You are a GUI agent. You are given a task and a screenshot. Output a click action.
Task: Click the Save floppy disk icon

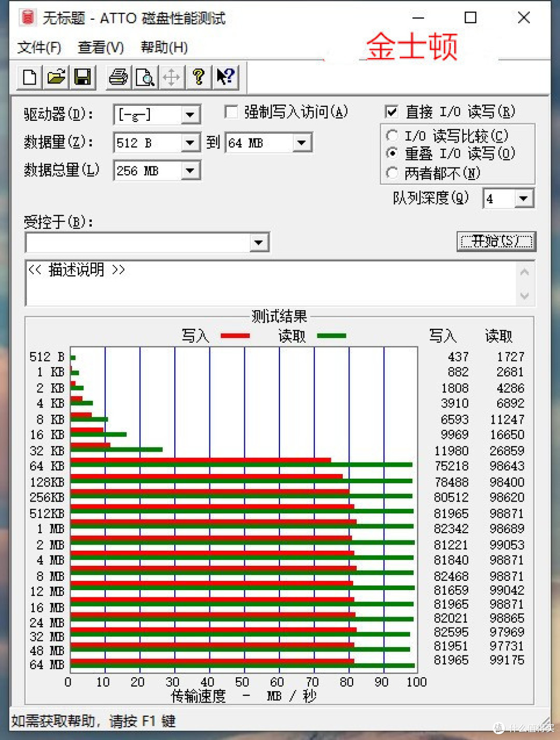pos(82,77)
